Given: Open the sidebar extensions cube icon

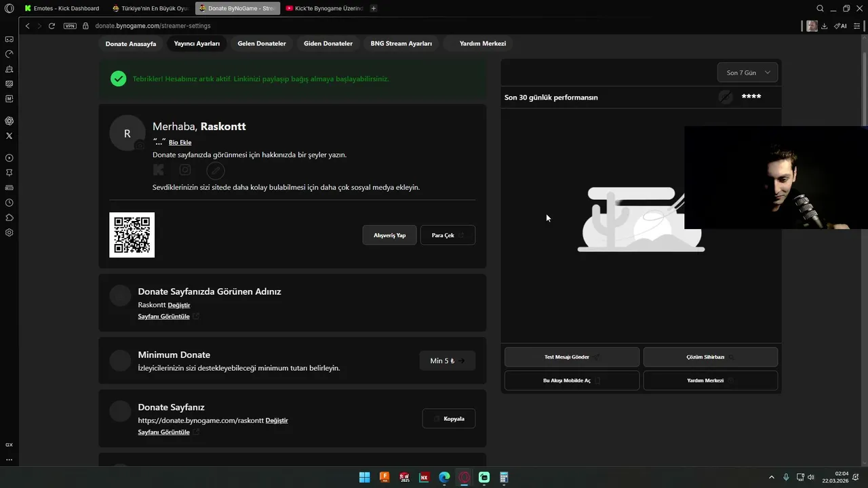Looking at the screenshot, I should (9, 218).
